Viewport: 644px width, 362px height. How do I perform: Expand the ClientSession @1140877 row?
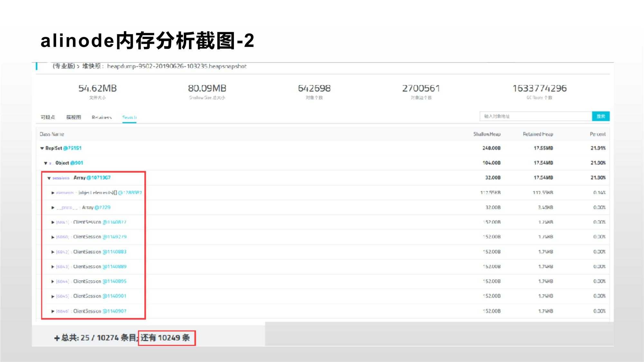pos(53,222)
